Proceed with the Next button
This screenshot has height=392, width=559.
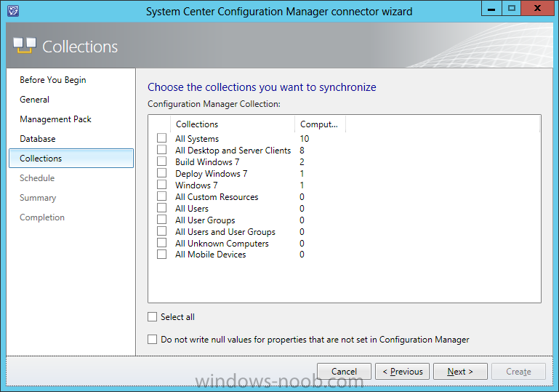[x=460, y=372]
